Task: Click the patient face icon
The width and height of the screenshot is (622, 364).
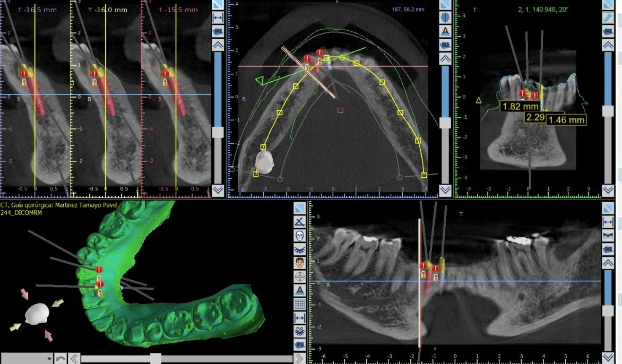Action: click(x=299, y=263)
